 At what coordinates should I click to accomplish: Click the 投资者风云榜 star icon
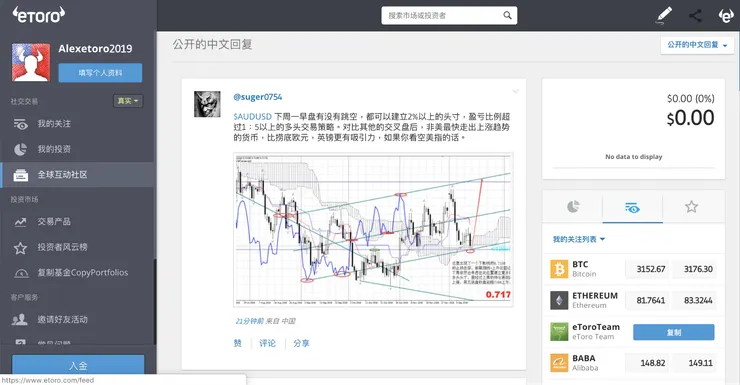(x=20, y=248)
